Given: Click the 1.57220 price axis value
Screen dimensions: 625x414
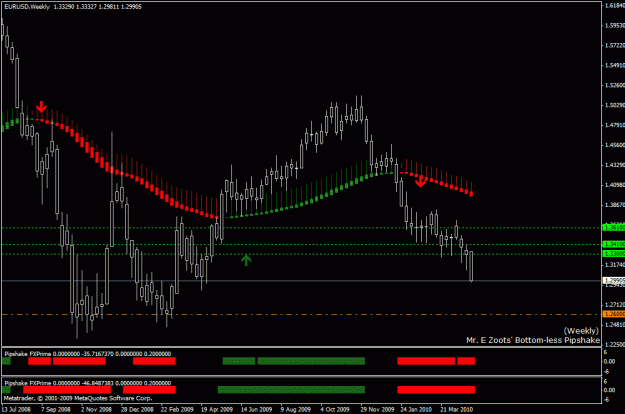Looking at the screenshot, I should 615,45.
